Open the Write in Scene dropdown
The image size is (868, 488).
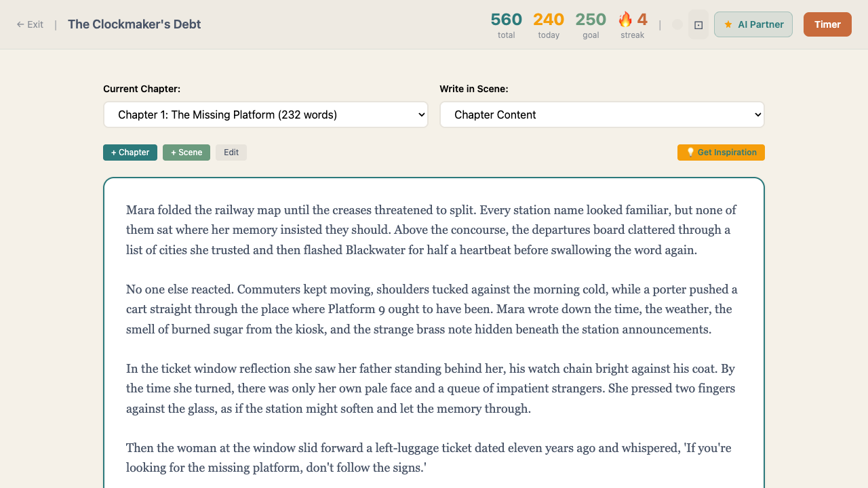(x=601, y=114)
